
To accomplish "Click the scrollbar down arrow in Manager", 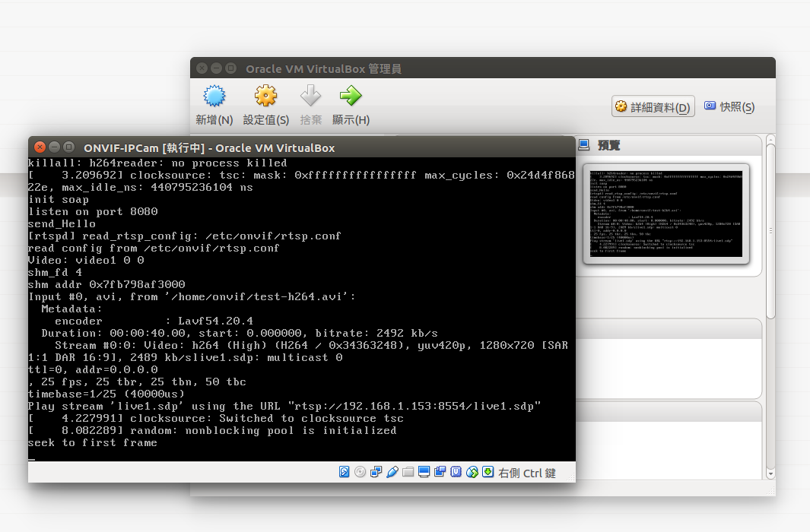I will coord(770,473).
